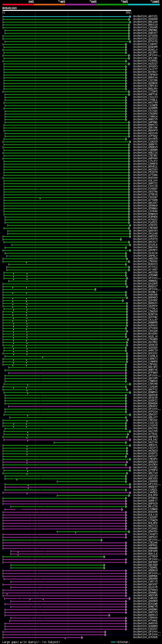Screen dimensions: 162x644
Task: Click the UniRef100_A7EHW5 hit label
Action: point(145,275)
